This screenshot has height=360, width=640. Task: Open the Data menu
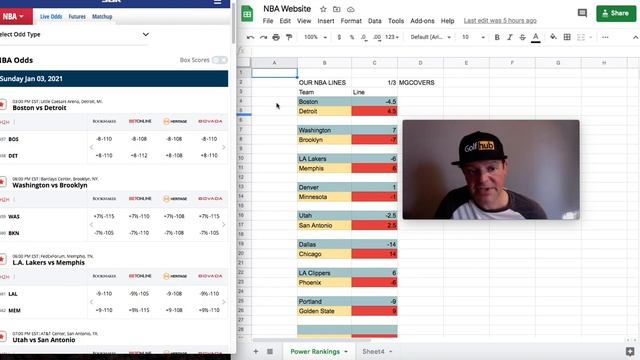tap(374, 21)
